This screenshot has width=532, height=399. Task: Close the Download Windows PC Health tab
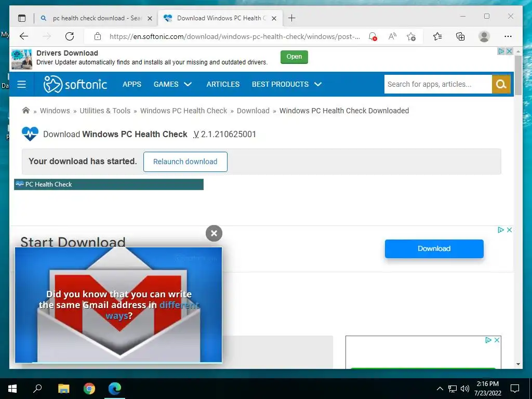coord(274,18)
